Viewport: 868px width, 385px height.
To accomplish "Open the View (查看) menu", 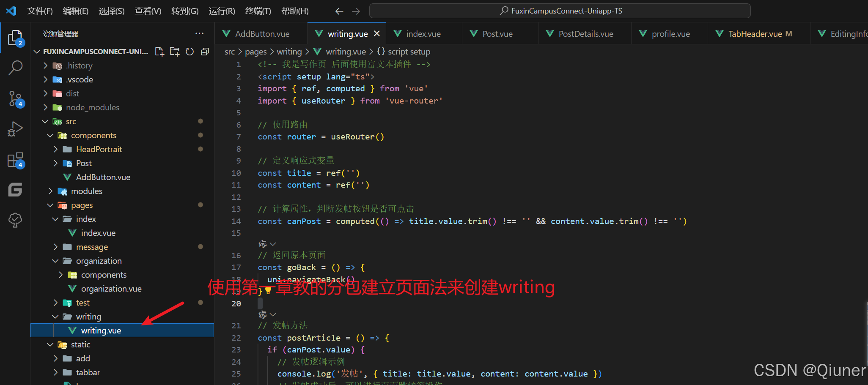I will click(x=148, y=11).
